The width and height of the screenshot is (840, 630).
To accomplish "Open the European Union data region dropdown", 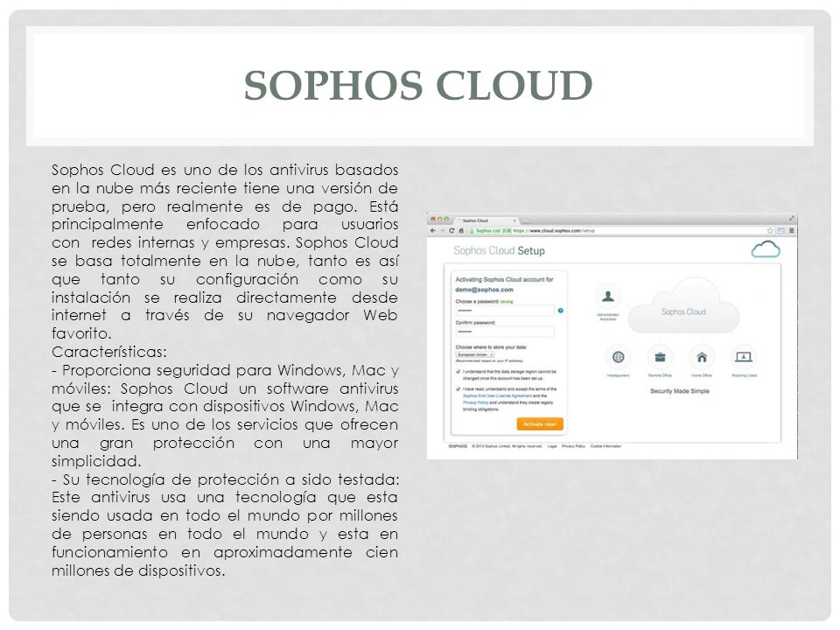I will (x=475, y=354).
